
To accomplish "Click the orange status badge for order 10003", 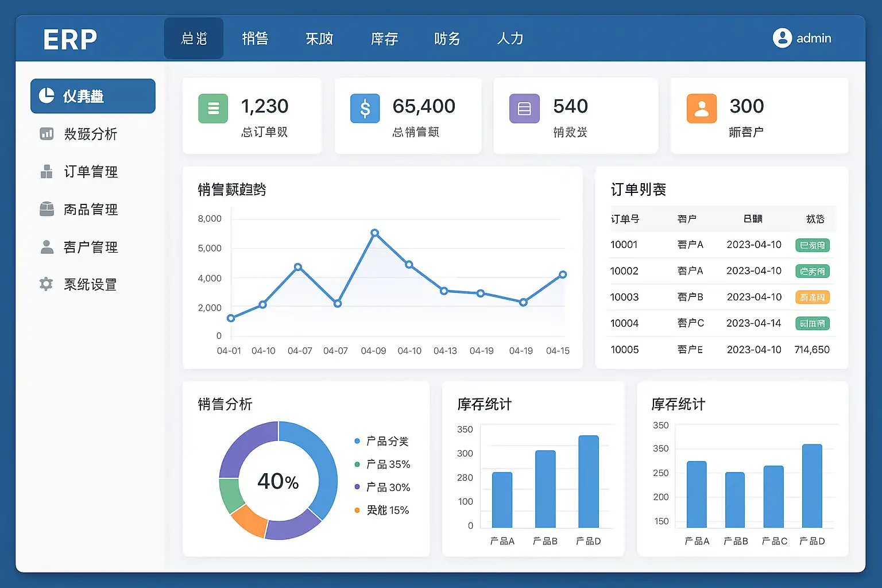I will point(812,297).
